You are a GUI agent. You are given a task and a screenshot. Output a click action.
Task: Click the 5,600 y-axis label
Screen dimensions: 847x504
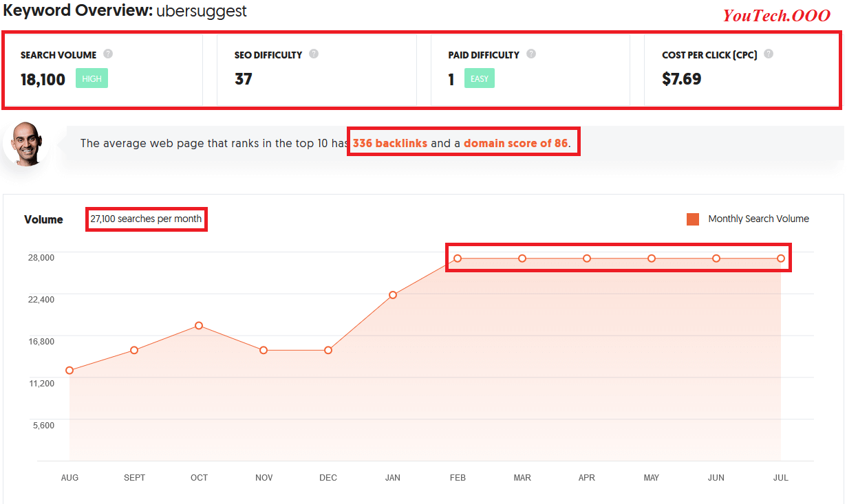tap(43, 425)
